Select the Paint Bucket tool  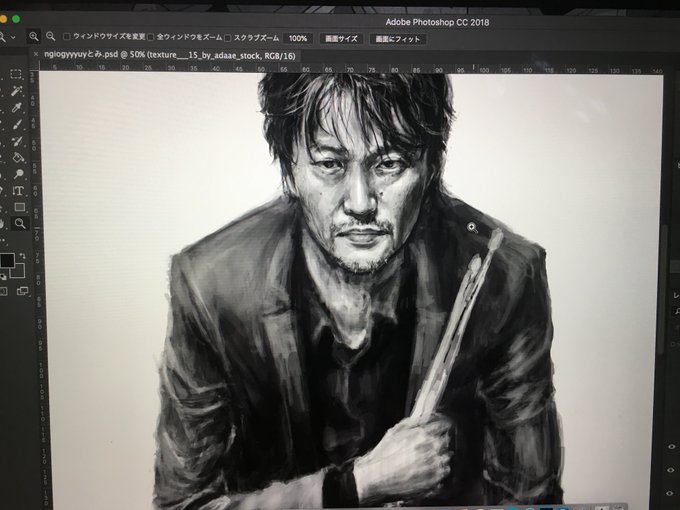click(x=18, y=157)
